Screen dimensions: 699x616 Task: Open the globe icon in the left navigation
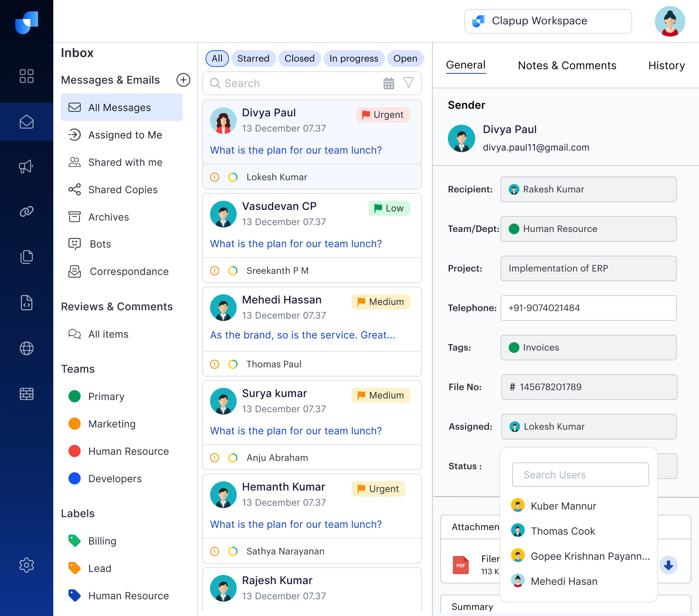27,348
